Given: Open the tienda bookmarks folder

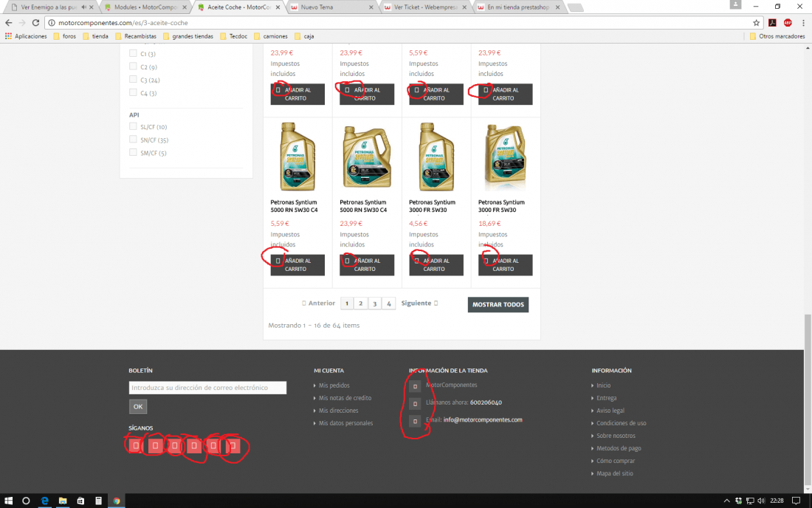Looking at the screenshot, I should click(x=96, y=36).
